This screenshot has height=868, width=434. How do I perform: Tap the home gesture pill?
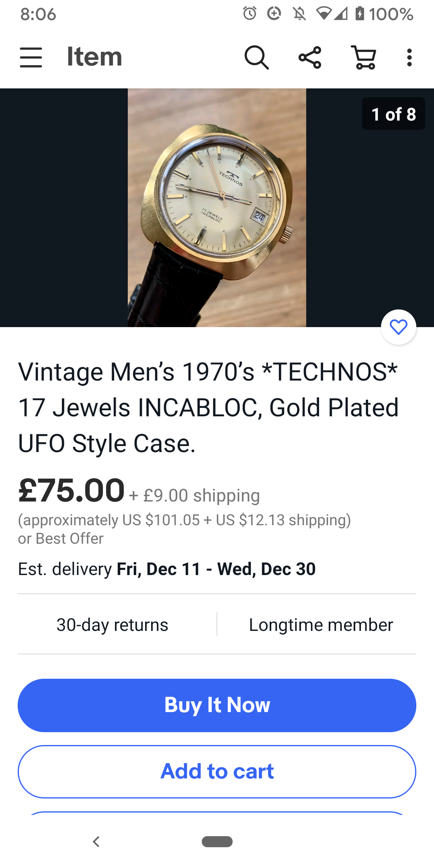217,841
